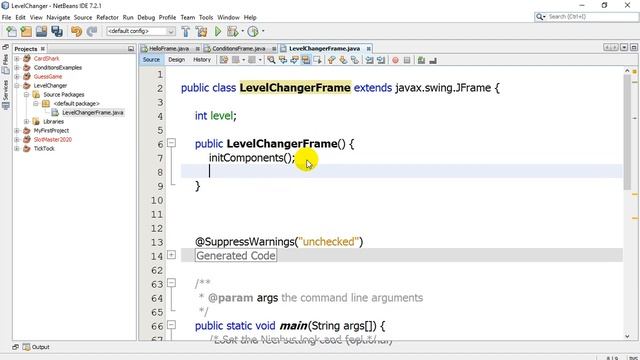
Task: Click the Undo arrow icon
Action: [x=76, y=31]
